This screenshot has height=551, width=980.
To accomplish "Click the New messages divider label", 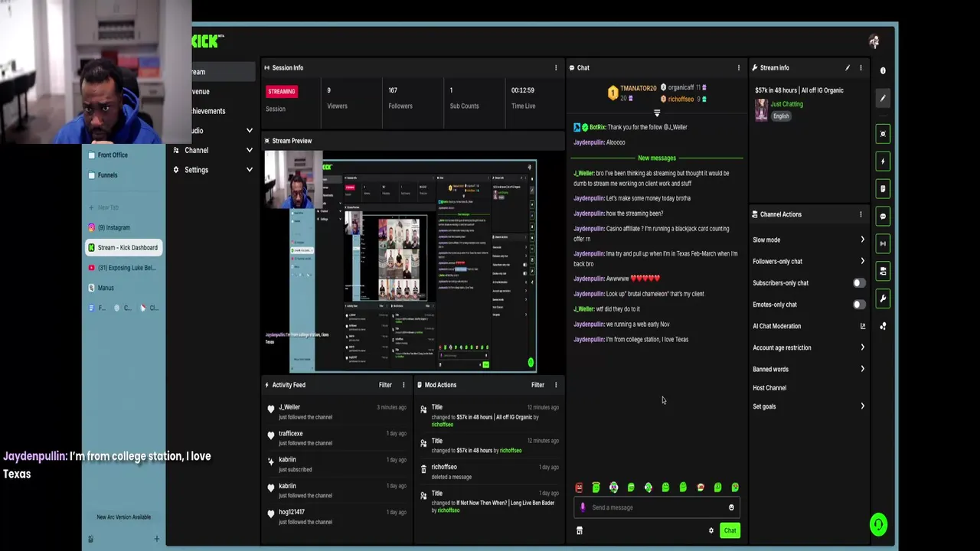I will (657, 158).
